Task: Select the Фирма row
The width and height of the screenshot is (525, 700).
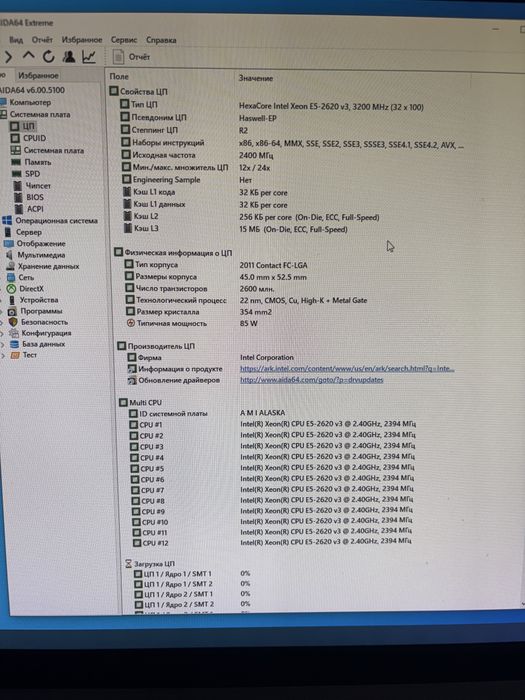Action: coord(210,358)
